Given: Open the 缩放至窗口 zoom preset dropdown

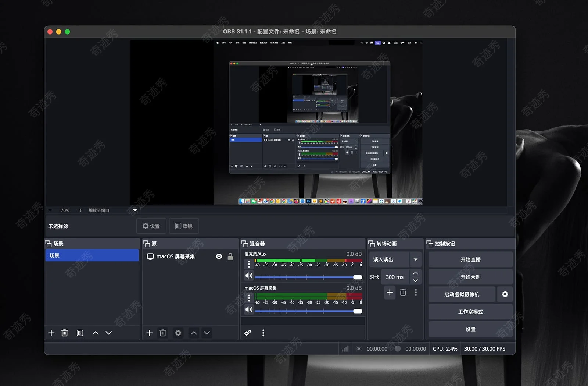Looking at the screenshot, I should coord(135,210).
